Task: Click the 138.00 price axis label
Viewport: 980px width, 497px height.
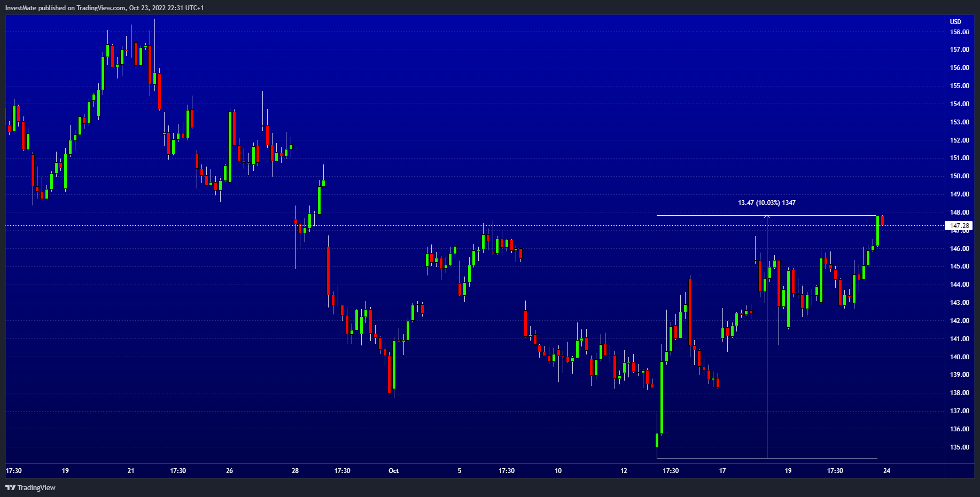Action: point(960,393)
